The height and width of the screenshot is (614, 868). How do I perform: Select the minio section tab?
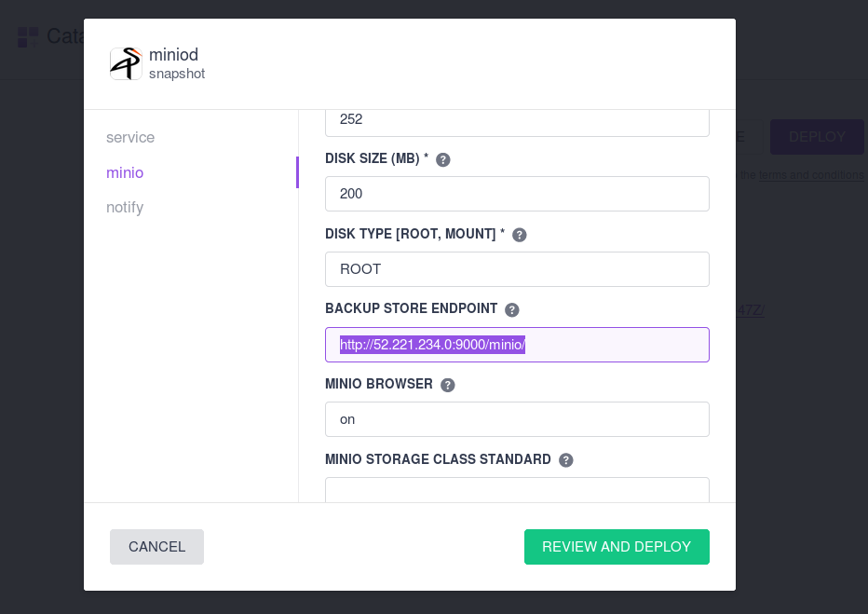pos(125,172)
